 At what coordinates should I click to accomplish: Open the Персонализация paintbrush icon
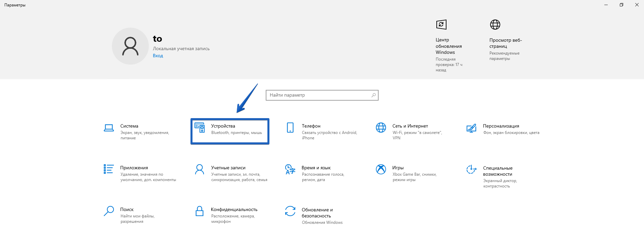pyautogui.click(x=471, y=128)
